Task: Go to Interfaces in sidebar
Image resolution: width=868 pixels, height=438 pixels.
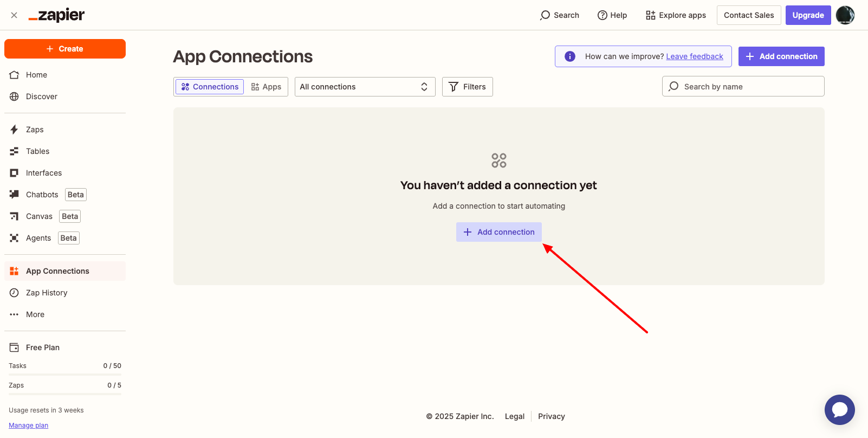Action: [65, 173]
